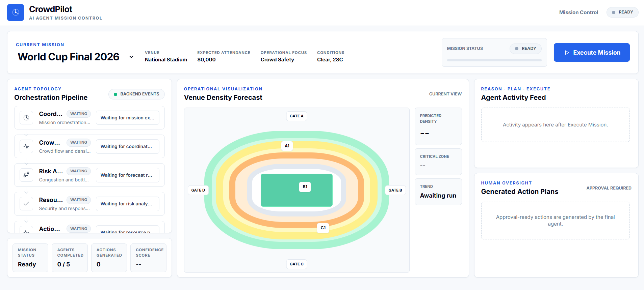Viewport: 644px width, 290px height.
Task: Click zone marker C1 on stadium map
Action: tap(323, 228)
